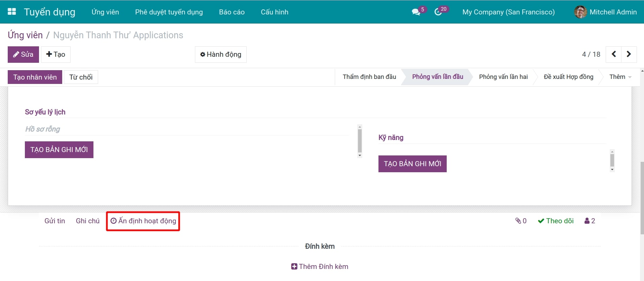Open the Hành động actions dropdown
Viewport: 644px width, 281px height.
pos(221,54)
